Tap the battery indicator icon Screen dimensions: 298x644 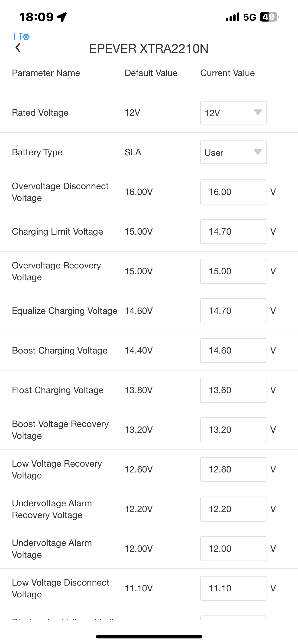[269, 17]
